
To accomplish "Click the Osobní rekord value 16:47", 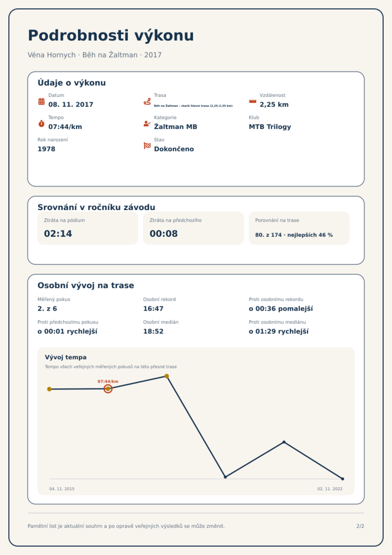I will 153,309.
